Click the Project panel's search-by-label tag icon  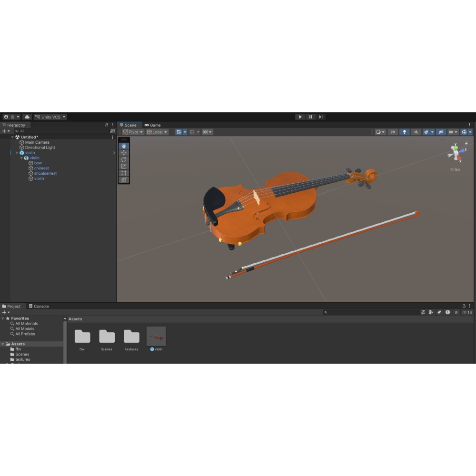[439, 312]
